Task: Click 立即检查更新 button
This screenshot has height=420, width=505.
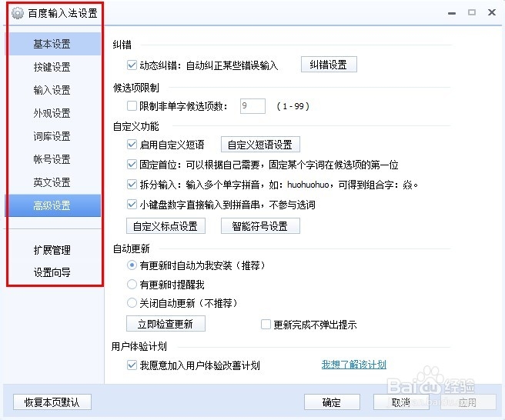Action: [166, 324]
